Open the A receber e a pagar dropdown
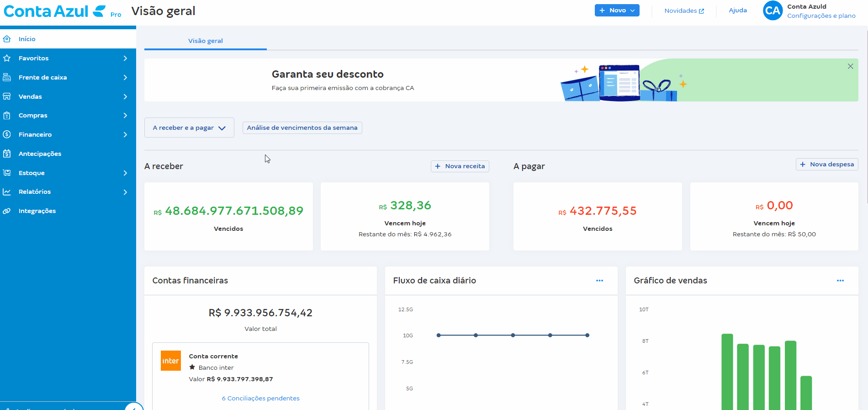Image resolution: width=868 pixels, height=410 pixels. (189, 128)
